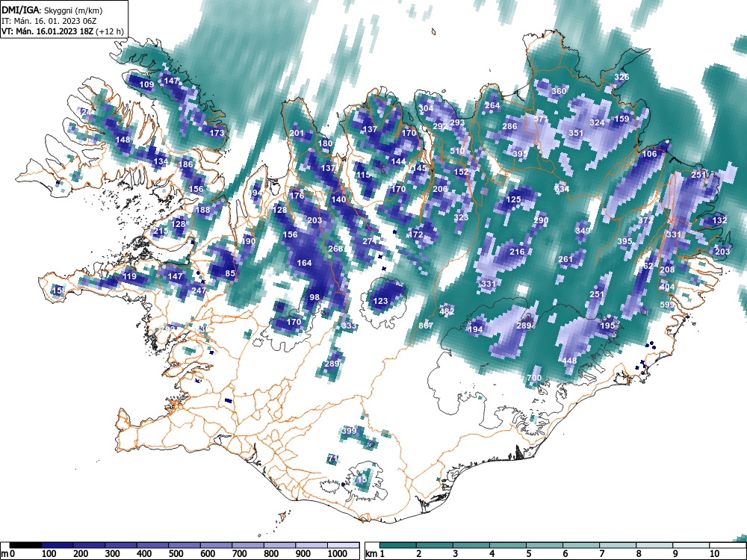747x560 pixels.
Task: Click the 'IT: Mán. 16. 01. 2023 06Z' line
Action: [49, 21]
